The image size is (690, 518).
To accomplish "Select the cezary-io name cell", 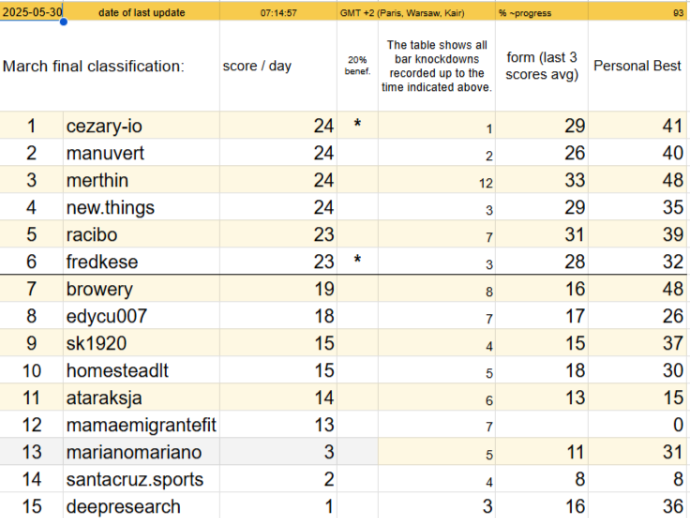I will tap(141, 126).
